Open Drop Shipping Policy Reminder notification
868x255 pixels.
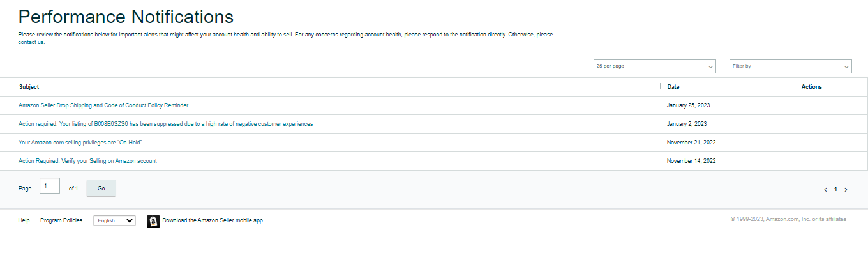click(103, 105)
